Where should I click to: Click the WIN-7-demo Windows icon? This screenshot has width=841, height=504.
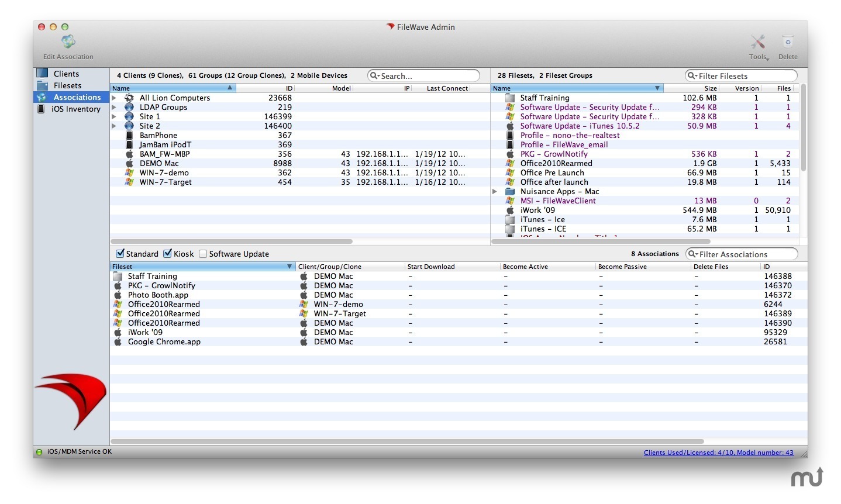click(129, 172)
